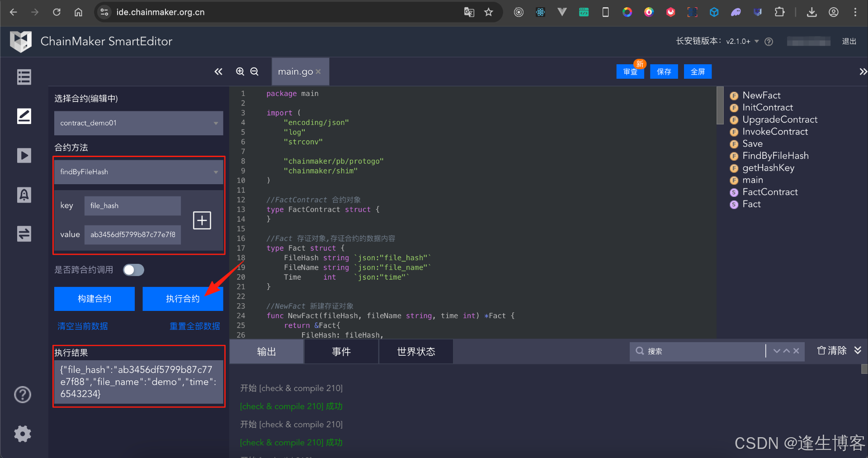Click the key field containing file_hash
The image size is (868, 458).
132,205
